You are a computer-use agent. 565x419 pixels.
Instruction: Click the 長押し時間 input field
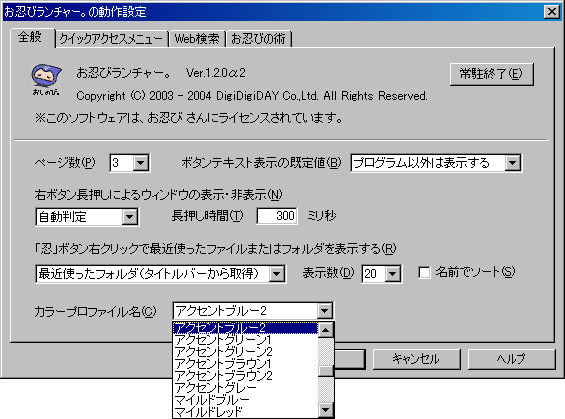tap(277, 216)
